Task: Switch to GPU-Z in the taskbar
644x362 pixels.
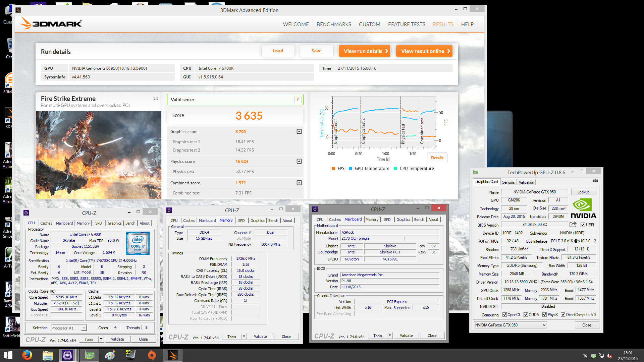Action: (89, 355)
